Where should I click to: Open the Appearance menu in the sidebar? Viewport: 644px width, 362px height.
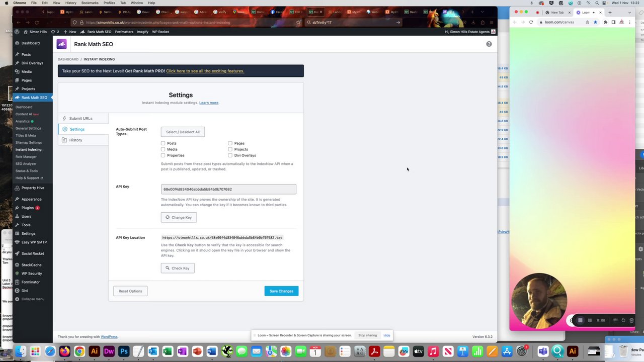tap(31, 199)
